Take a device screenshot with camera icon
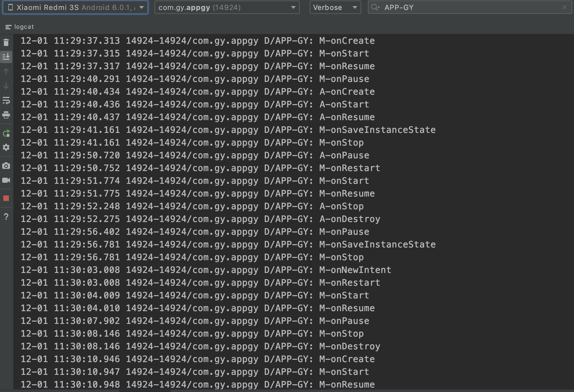Image resolution: width=574 pixels, height=392 pixels. click(6, 166)
